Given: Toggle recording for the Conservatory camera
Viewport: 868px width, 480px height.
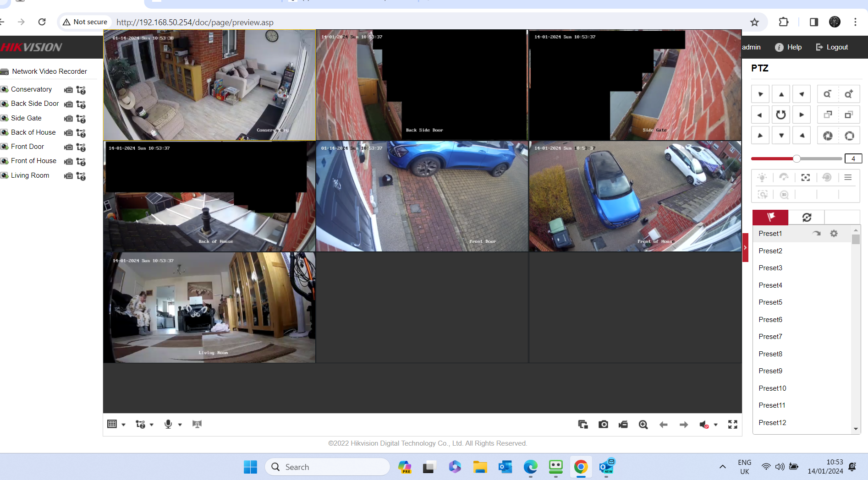Looking at the screenshot, I should 68,90.
